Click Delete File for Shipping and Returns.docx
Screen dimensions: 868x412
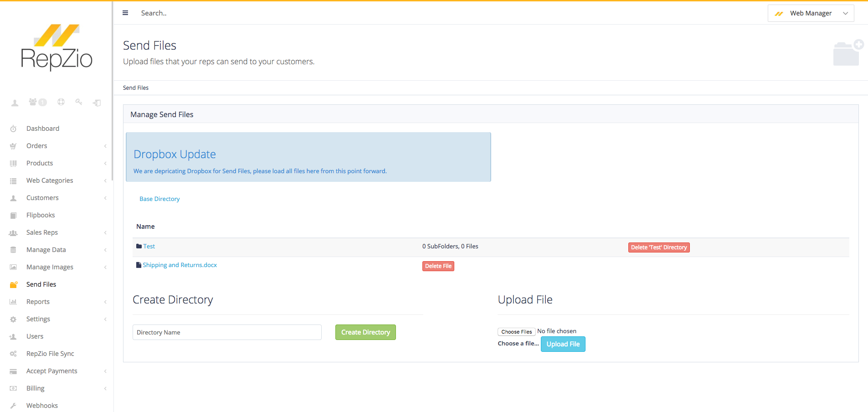tap(438, 266)
